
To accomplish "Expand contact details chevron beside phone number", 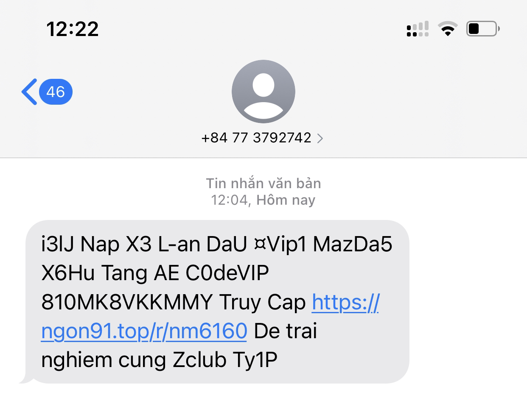I will tap(320, 138).
